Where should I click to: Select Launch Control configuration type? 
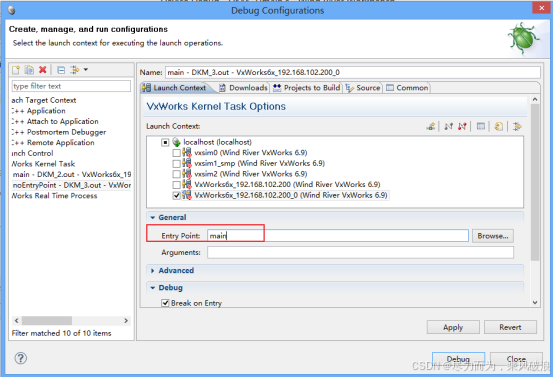pyautogui.click(x=33, y=153)
